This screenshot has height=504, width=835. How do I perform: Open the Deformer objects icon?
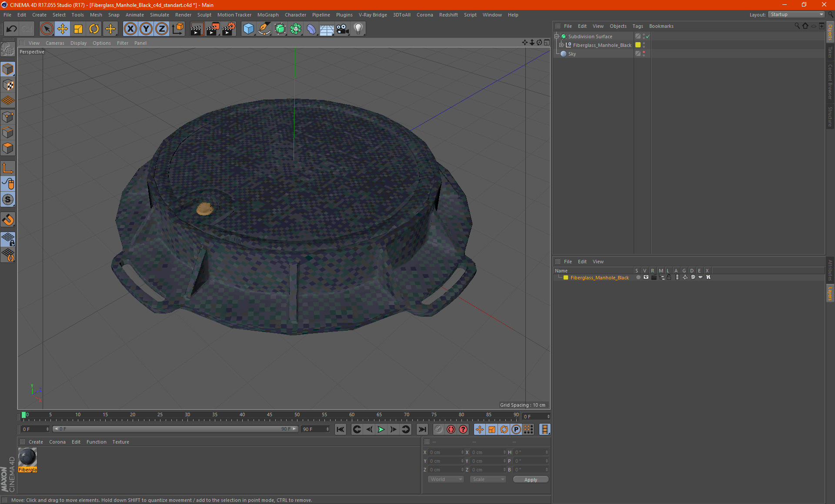pyautogui.click(x=311, y=29)
